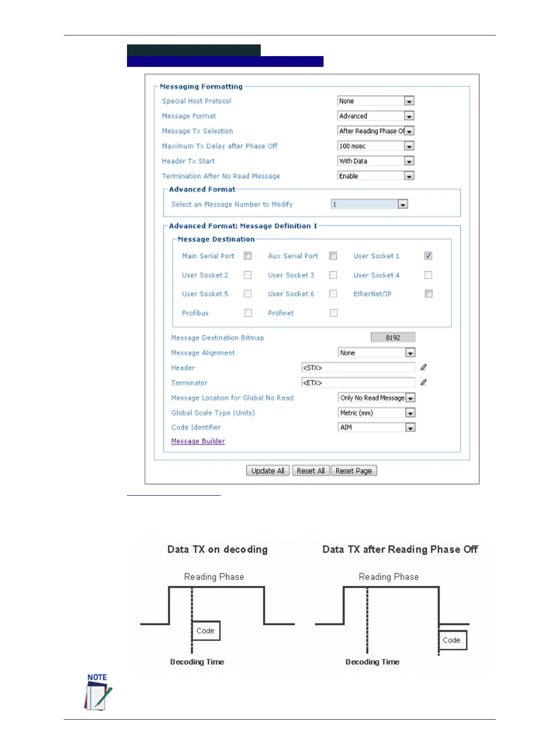Toggle the EtherNet/IP checkbox
Screen dimensions: 534x756
(429, 294)
